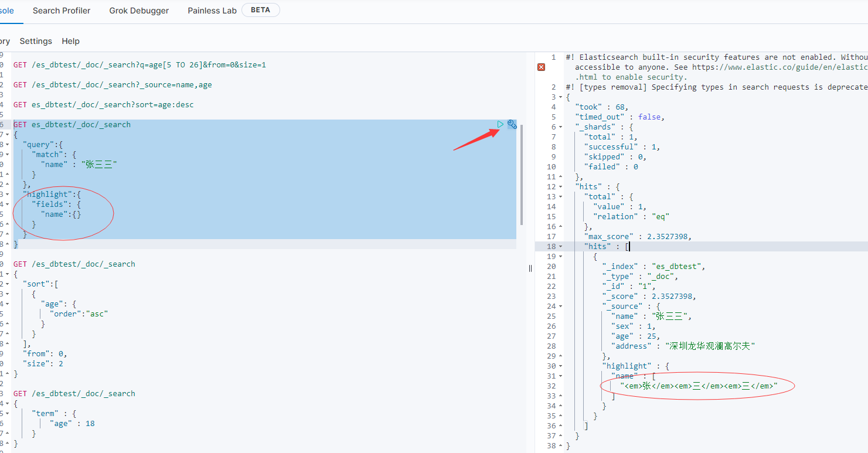
Task: Open the Settings menu item
Action: point(36,41)
